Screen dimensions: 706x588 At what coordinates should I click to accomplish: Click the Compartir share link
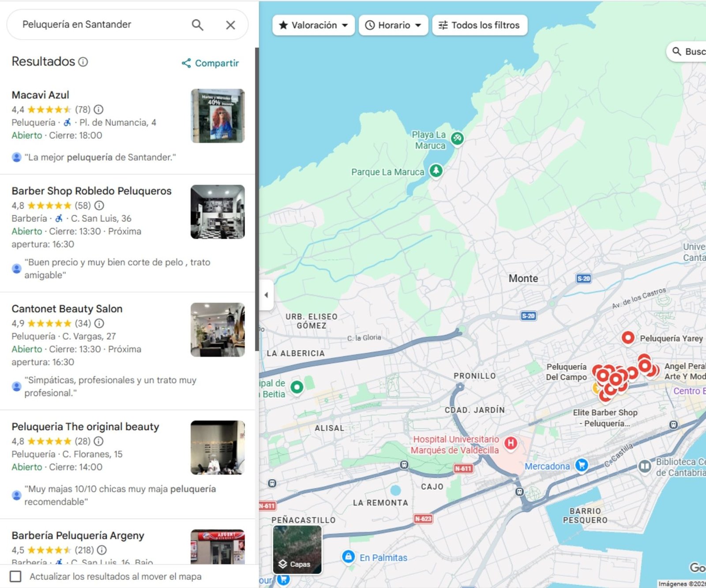[210, 63]
